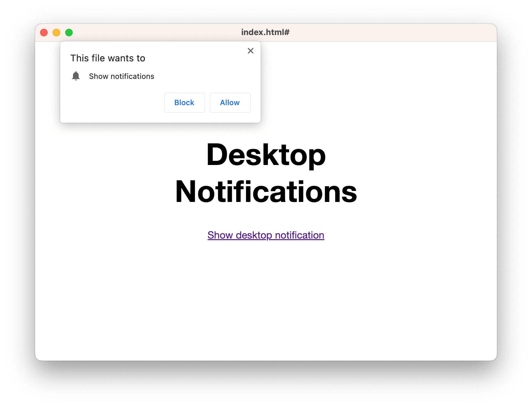Click the Desktop Notifications heading
Viewport: 532px width, 407px height.
pyautogui.click(x=266, y=174)
